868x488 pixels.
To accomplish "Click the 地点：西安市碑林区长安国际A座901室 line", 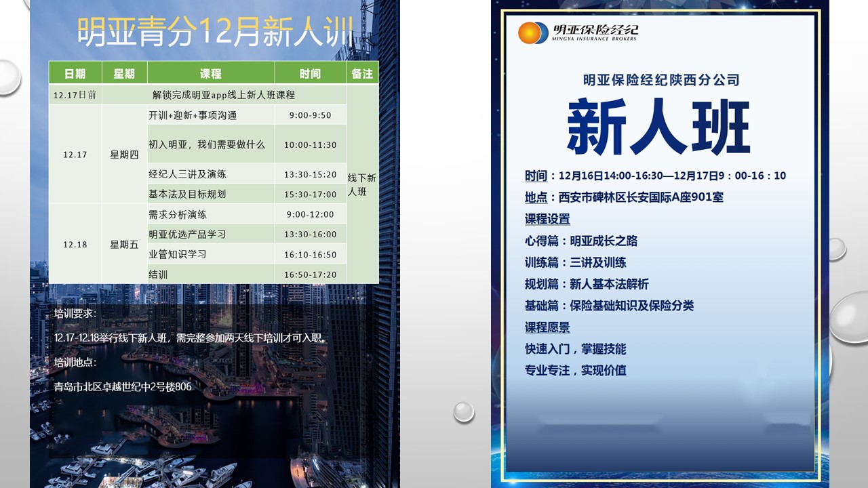I will tap(624, 197).
